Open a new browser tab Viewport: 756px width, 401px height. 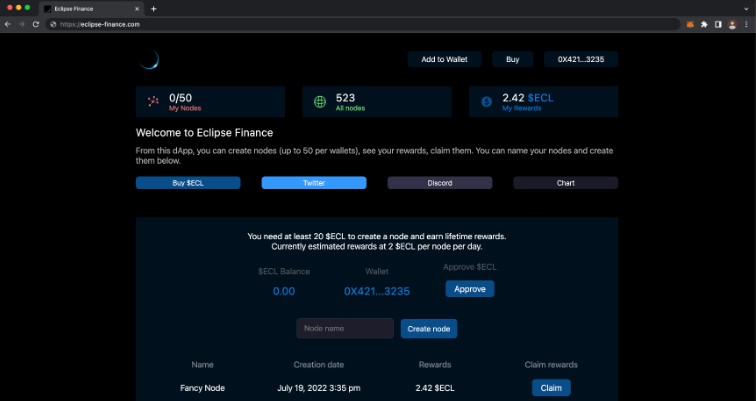[153, 8]
